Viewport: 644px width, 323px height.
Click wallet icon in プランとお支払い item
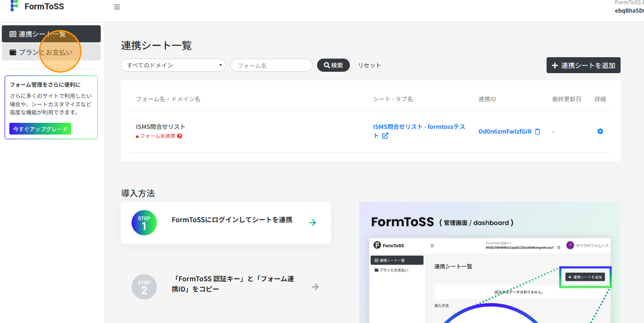pyautogui.click(x=13, y=53)
